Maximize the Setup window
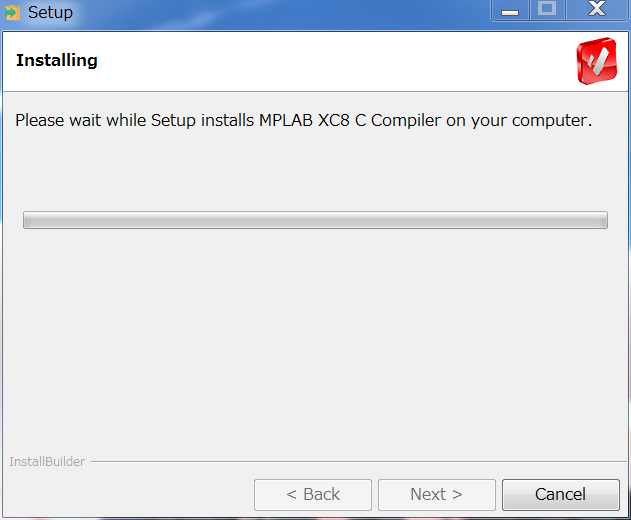631x520 pixels. point(547,10)
